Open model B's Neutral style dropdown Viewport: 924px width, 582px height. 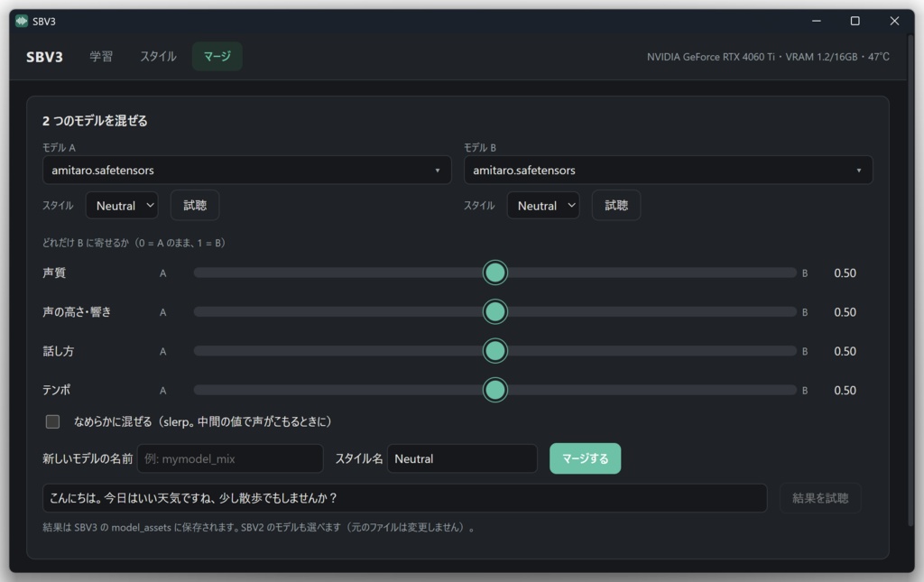(x=543, y=206)
